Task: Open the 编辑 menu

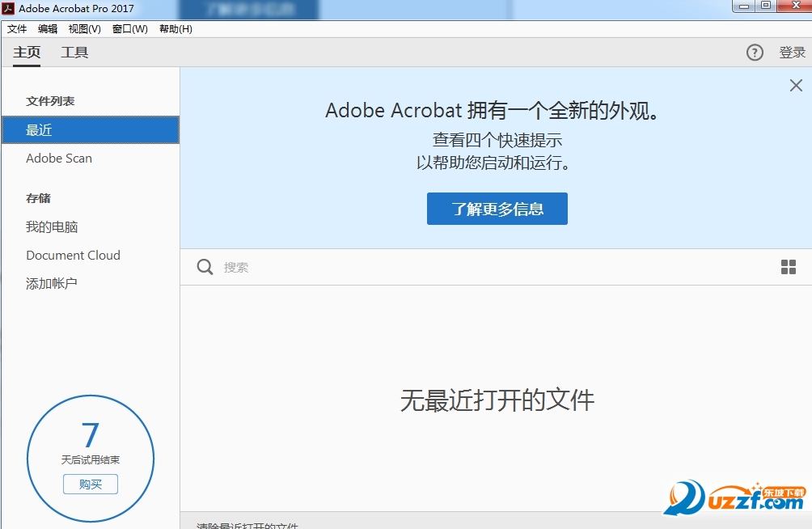Action: click(x=48, y=29)
